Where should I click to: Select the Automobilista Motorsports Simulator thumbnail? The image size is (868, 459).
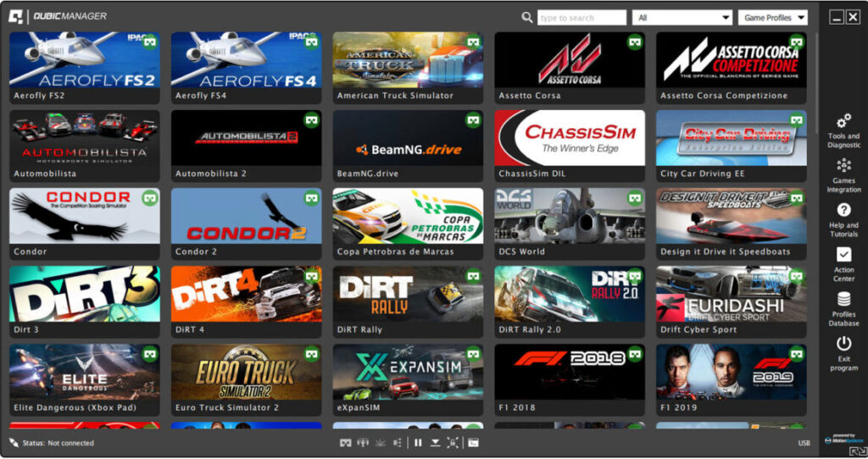[x=85, y=138]
